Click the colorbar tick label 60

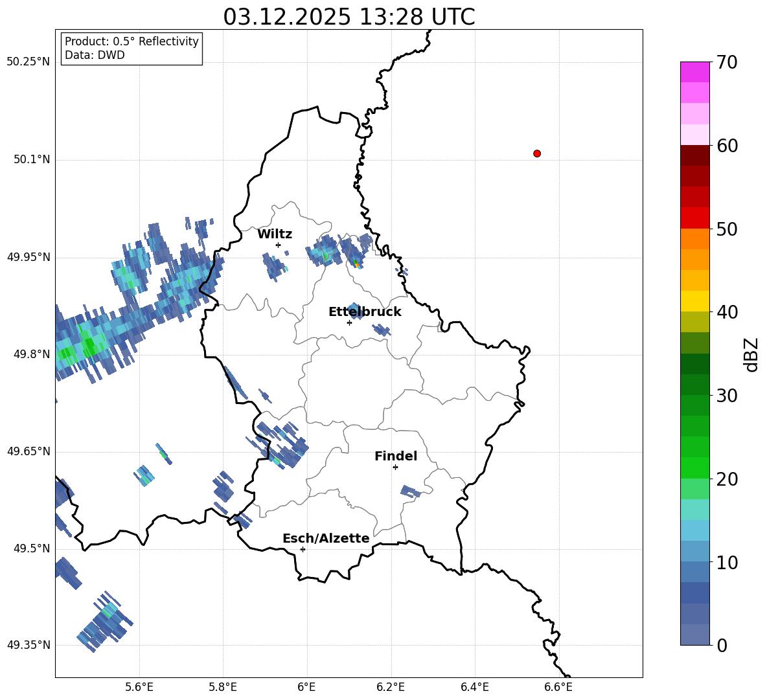[727, 146]
